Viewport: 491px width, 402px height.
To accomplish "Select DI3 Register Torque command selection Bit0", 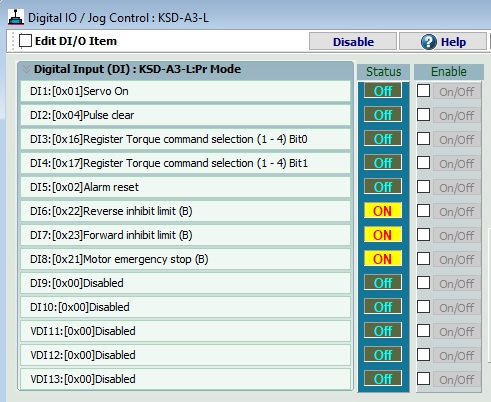I will tap(185, 139).
